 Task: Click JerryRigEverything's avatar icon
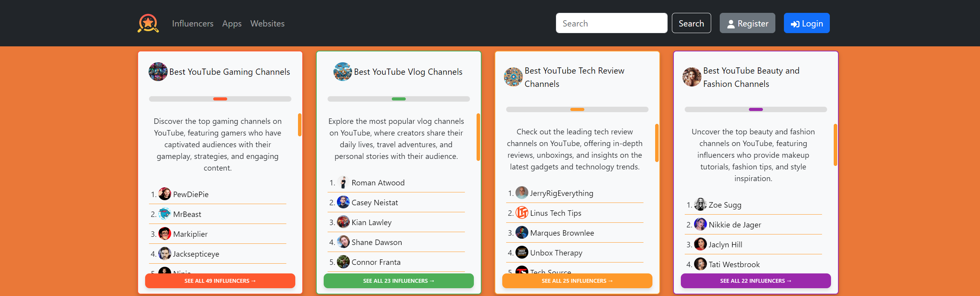[522, 192]
